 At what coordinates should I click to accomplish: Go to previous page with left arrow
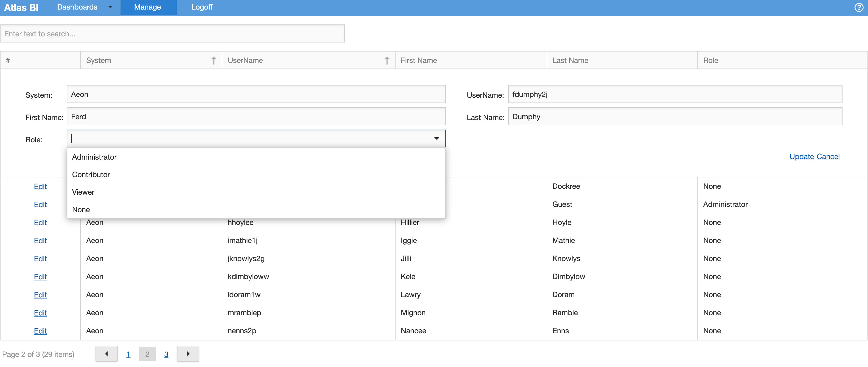pyautogui.click(x=106, y=354)
